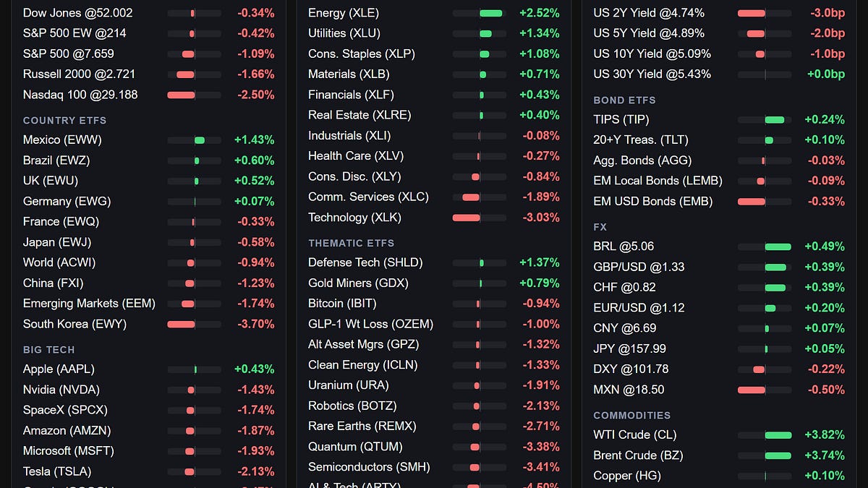Click the Brazil (EWZ) label

56,160
